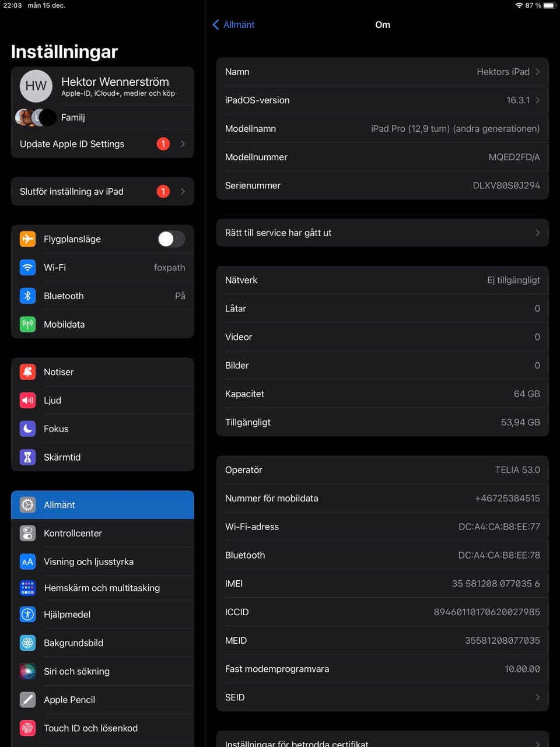Go back to Allmänt
The width and height of the screenshot is (560, 747).
coord(234,24)
